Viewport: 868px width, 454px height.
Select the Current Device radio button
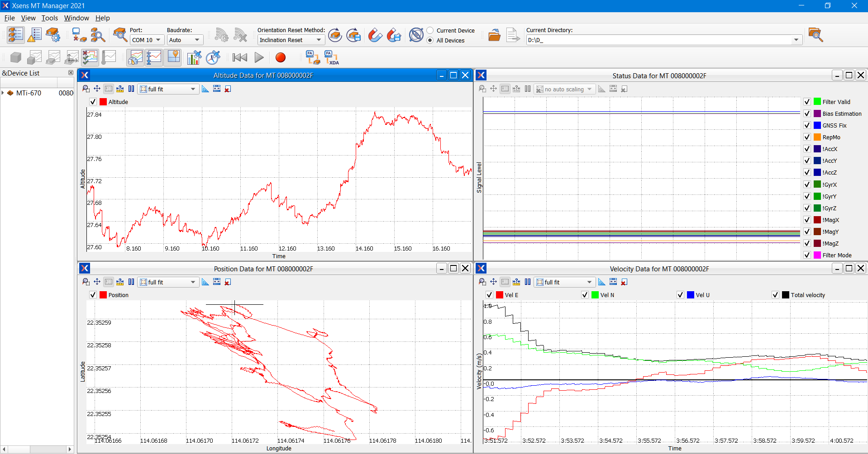[429, 30]
